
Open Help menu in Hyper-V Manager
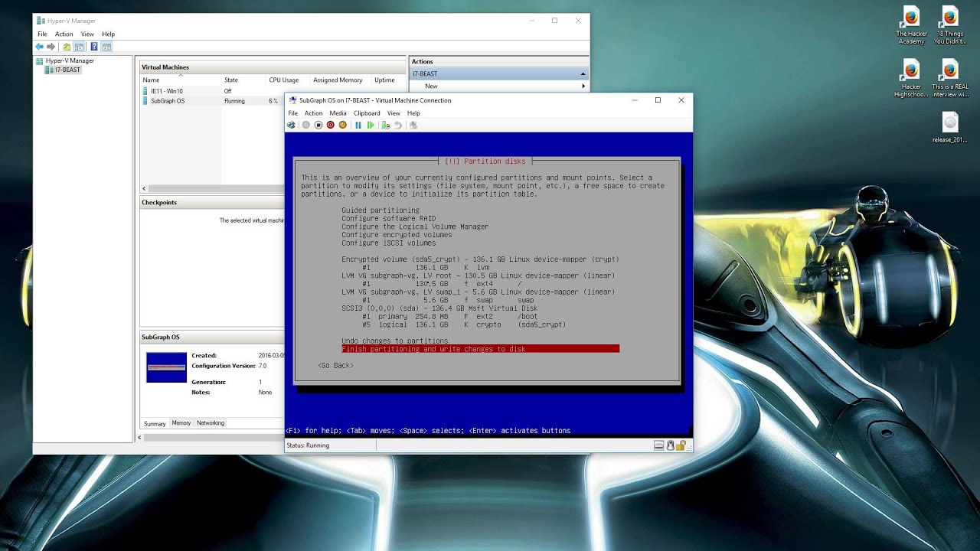pyautogui.click(x=108, y=34)
